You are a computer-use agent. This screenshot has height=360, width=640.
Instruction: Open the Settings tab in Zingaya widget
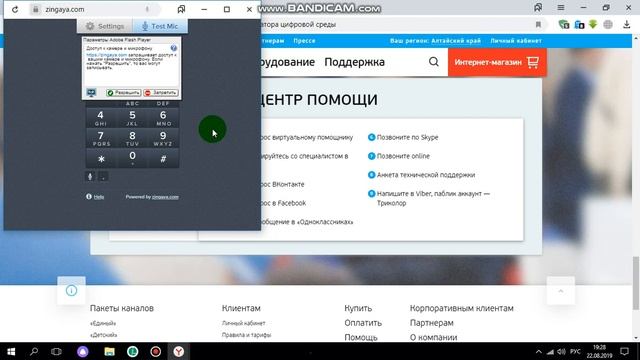tap(105, 26)
